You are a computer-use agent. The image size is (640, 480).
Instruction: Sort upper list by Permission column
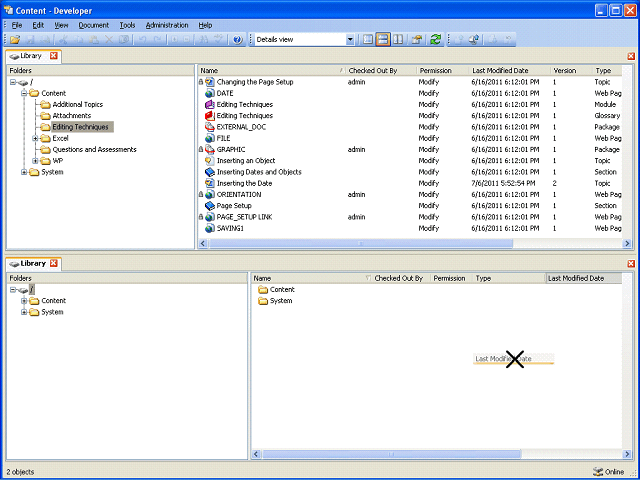point(443,71)
